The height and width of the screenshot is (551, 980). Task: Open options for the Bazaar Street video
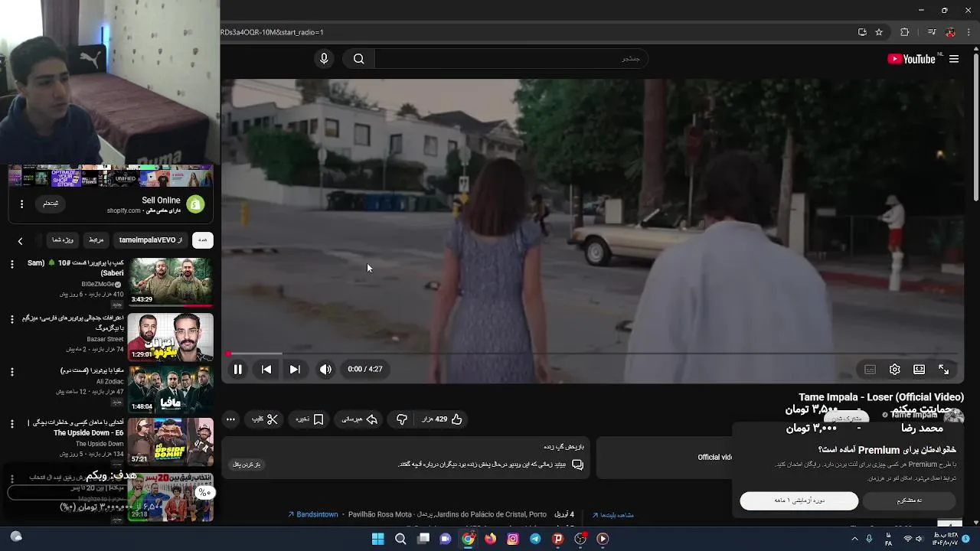11,319
